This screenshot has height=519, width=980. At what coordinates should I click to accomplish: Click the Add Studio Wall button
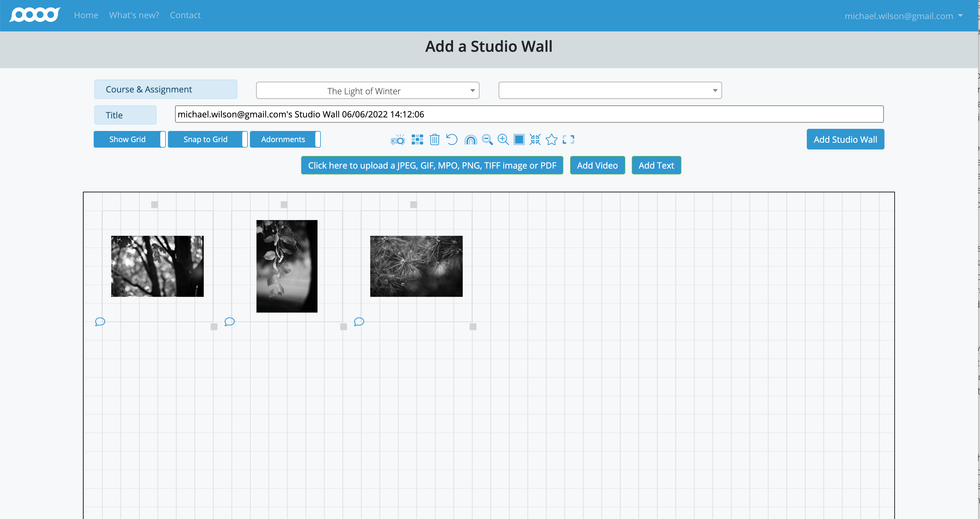click(845, 140)
